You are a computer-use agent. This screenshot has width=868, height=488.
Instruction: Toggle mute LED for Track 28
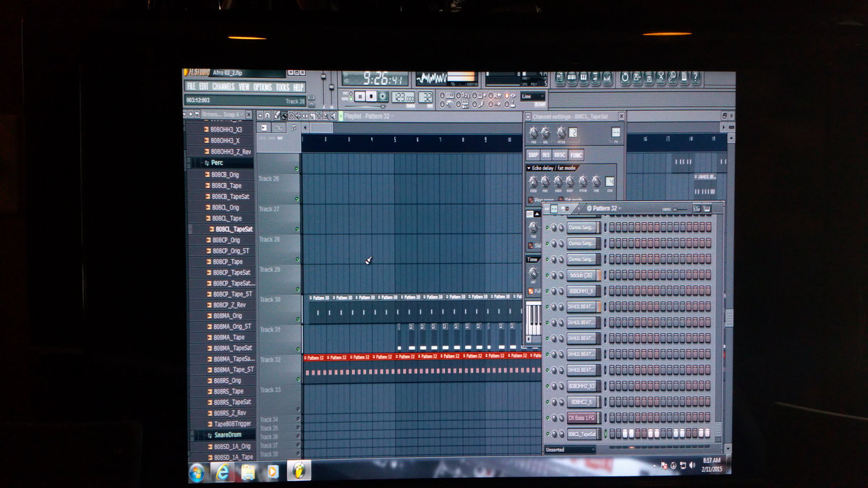(x=297, y=260)
